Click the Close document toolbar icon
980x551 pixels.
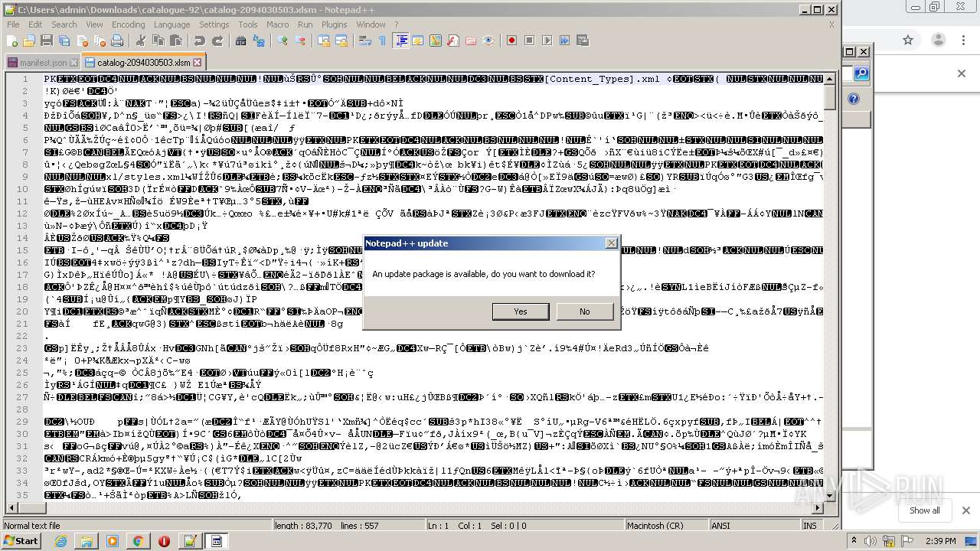pos(83,41)
